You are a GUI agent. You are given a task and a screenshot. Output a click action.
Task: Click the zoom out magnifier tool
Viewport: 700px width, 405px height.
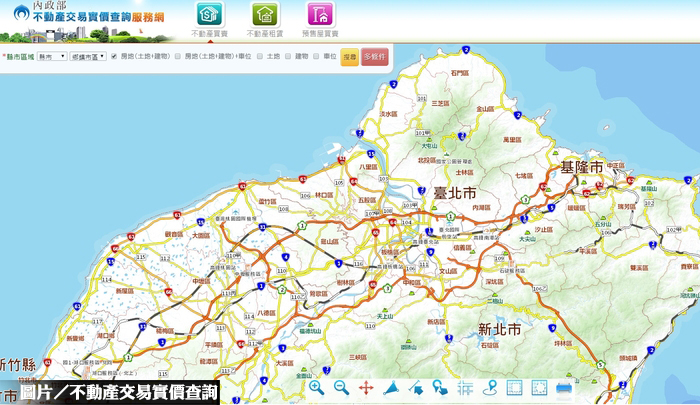point(341,388)
